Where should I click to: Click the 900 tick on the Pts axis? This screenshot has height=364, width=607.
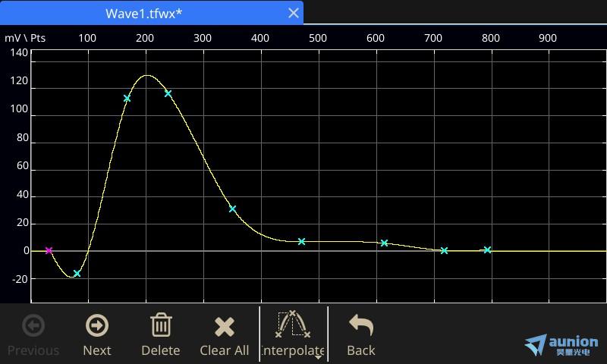[548, 38]
